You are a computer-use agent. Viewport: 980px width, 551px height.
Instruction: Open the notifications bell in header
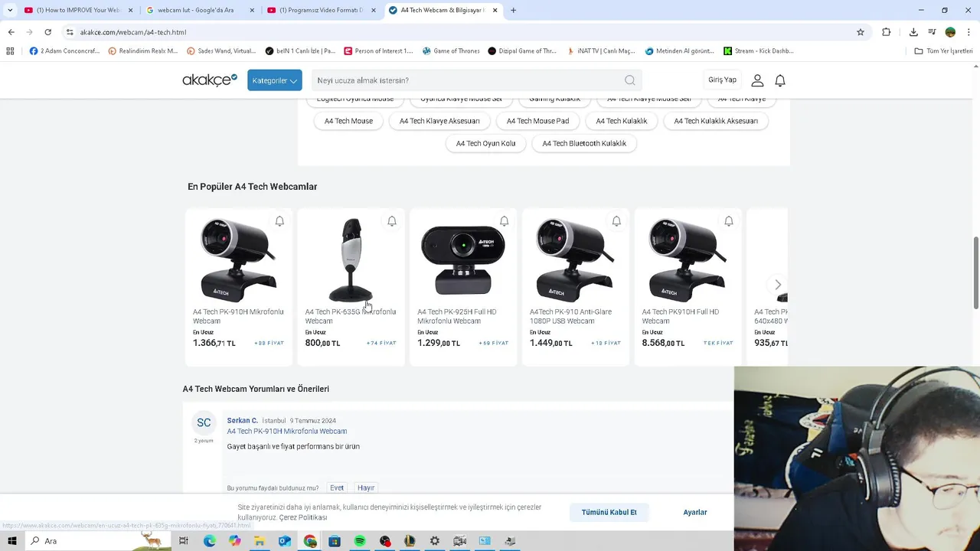[780, 80]
